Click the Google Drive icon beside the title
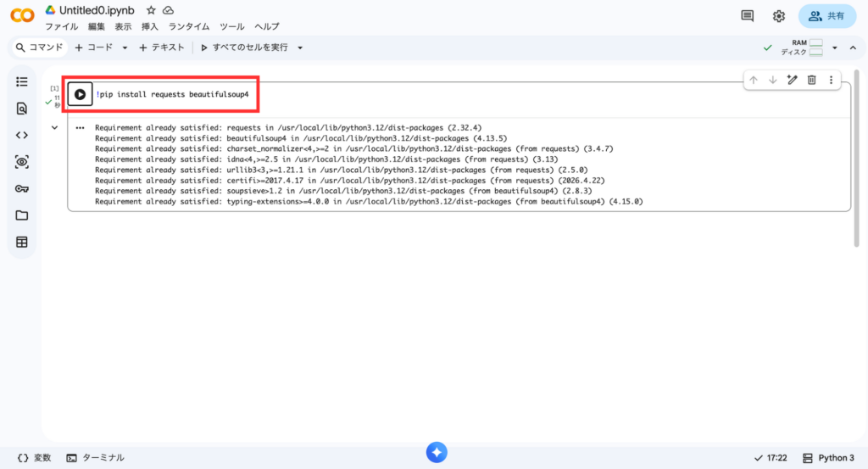Viewport: 868px width, 469px height. (x=50, y=10)
